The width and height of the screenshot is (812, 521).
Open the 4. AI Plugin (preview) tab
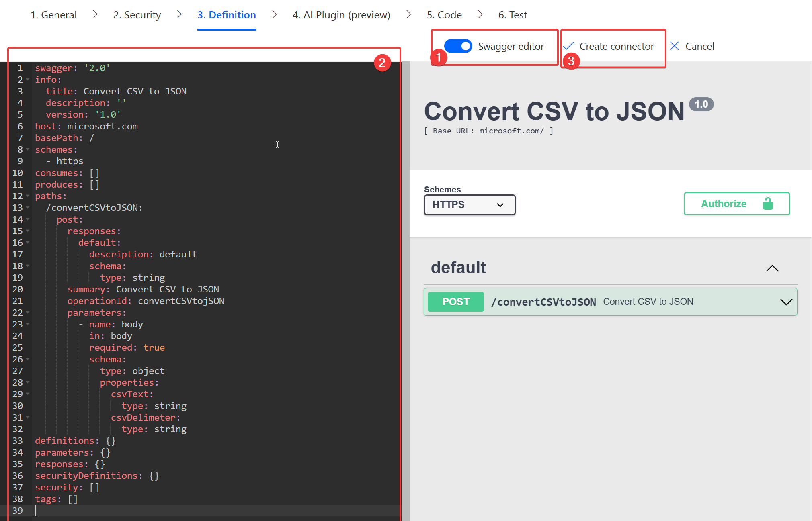(341, 15)
